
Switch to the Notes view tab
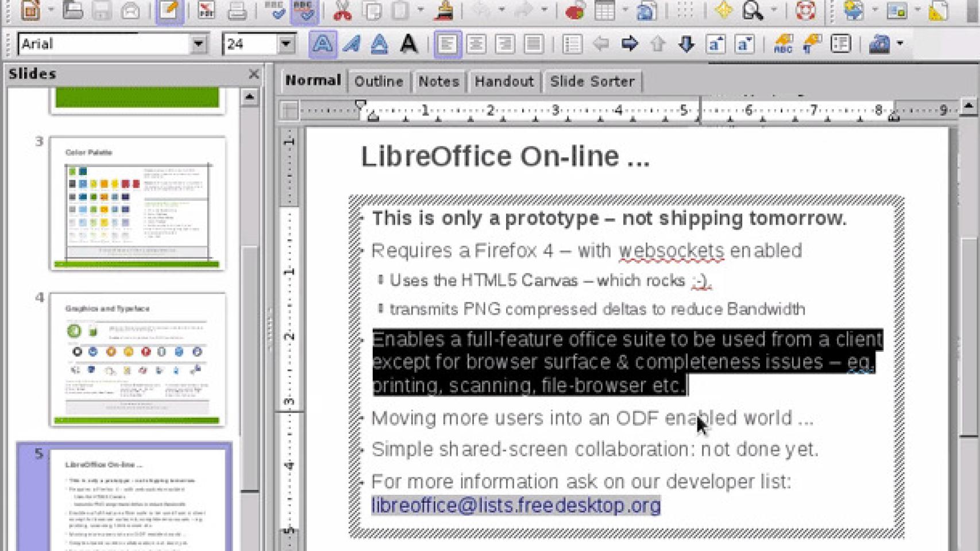pyautogui.click(x=439, y=82)
